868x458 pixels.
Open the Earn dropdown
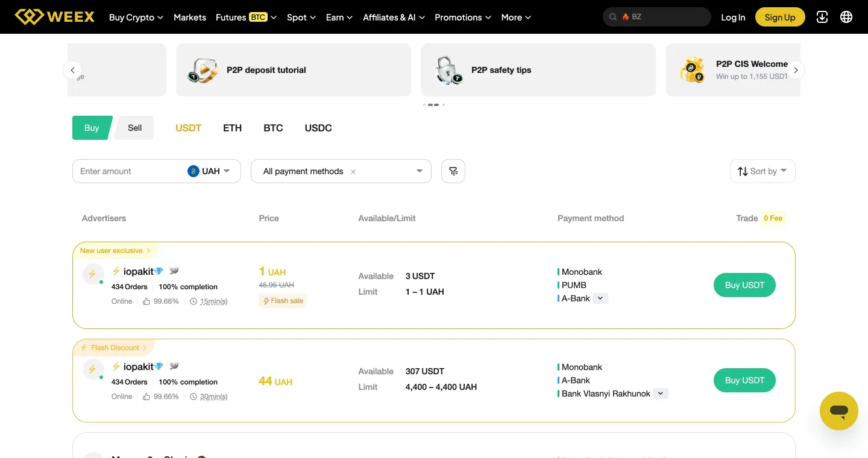coord(339,17)
